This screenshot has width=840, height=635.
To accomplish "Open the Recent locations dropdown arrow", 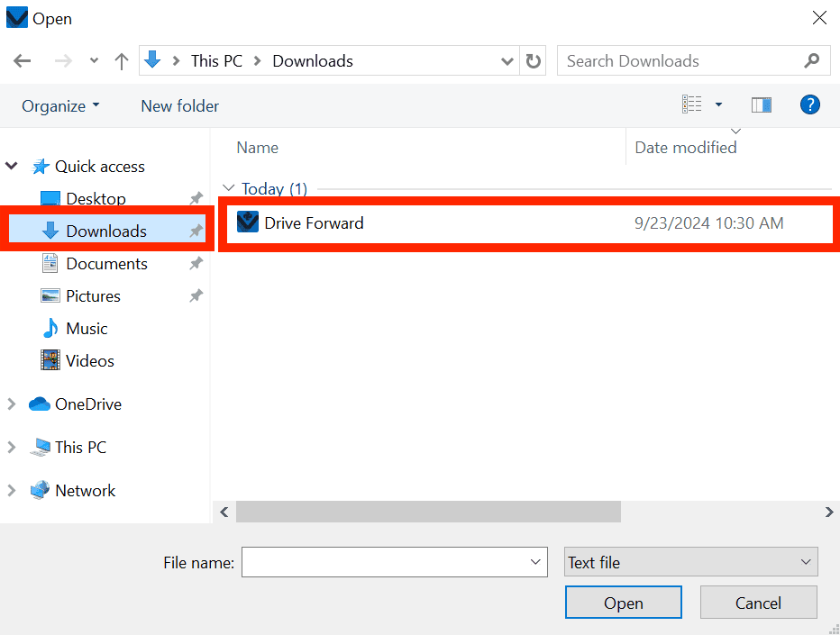I will [x=94, y=61].
